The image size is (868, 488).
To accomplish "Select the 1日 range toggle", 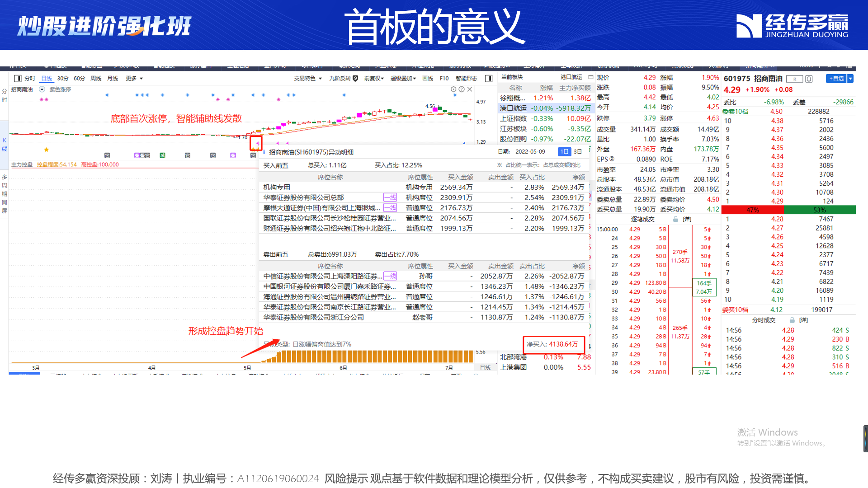I will [x=564, y=152].
